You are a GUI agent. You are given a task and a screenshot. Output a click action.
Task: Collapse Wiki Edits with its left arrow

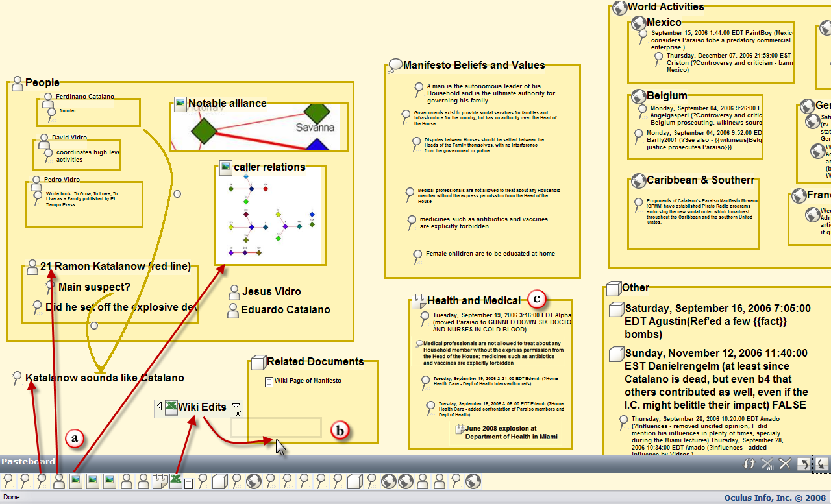pyautogui.click(x=159, y=407)
